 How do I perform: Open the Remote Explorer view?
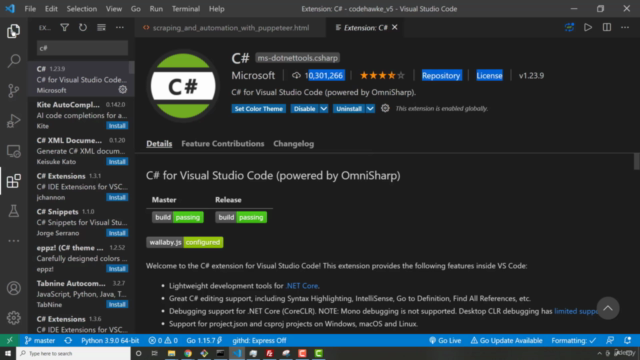coord(13,151)
